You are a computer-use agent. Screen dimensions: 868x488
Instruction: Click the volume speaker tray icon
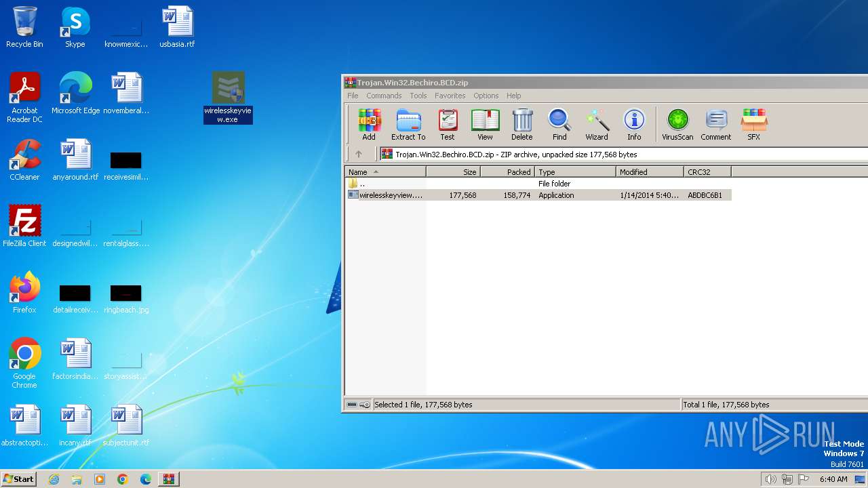coord(770,479)
